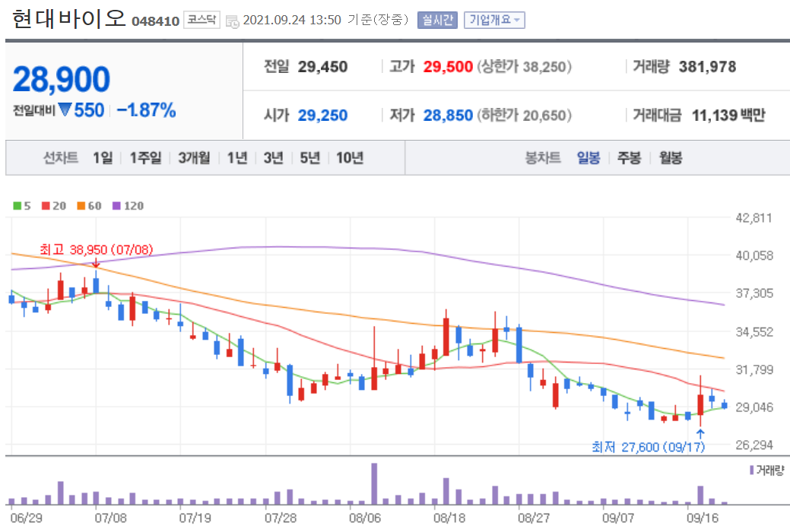Click the 42,811 price axis label
Viewport: 790px width, 532px height.
pyautogui.click(x=754, y=218)
